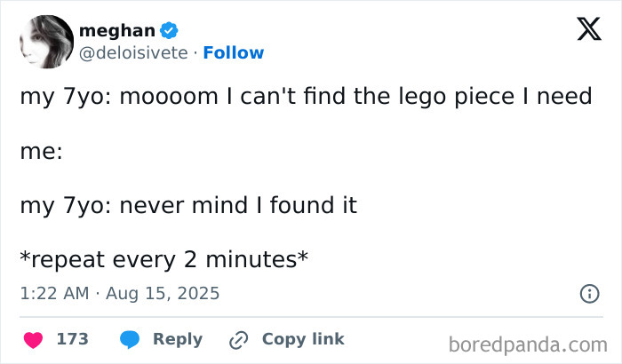Open the tweet info circle icon
Image resolution: width=622 pixels, height=364 pixels.
pos(588,293)
